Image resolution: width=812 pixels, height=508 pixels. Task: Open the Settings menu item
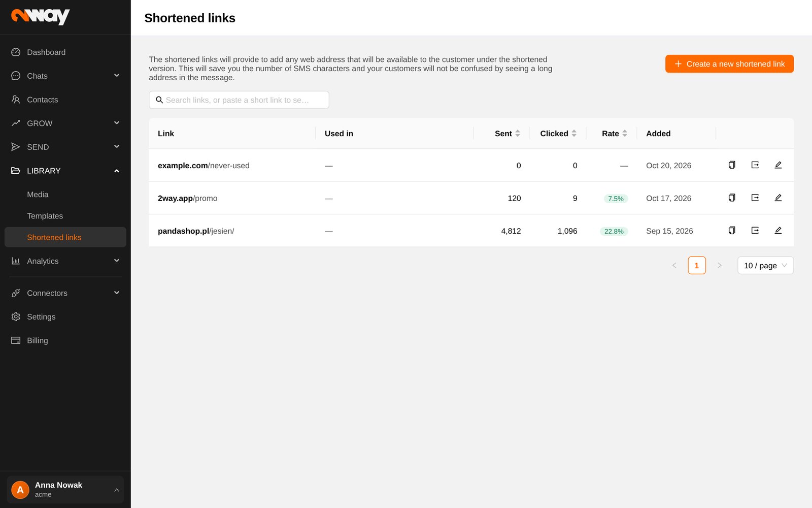click(x=65, y=316)
